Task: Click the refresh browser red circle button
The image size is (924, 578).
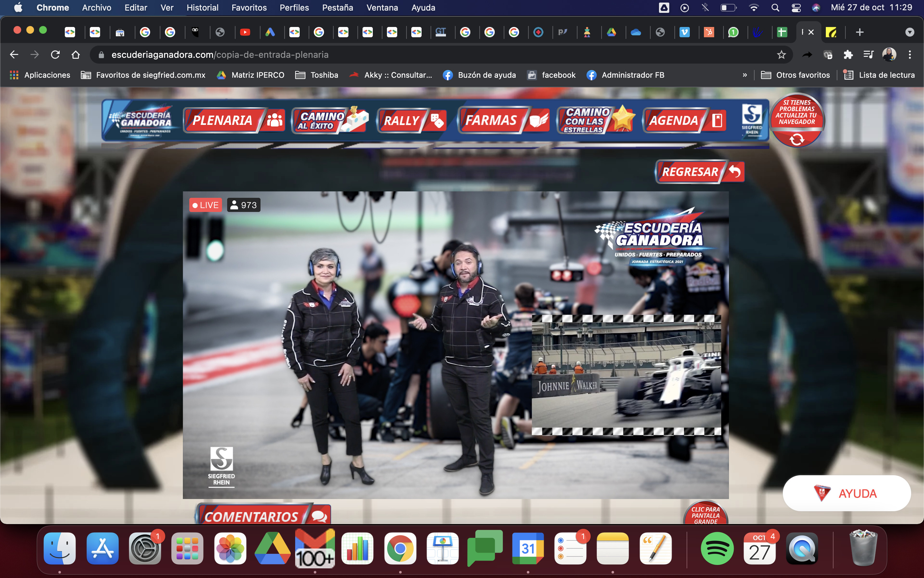Action: (797, 120)
